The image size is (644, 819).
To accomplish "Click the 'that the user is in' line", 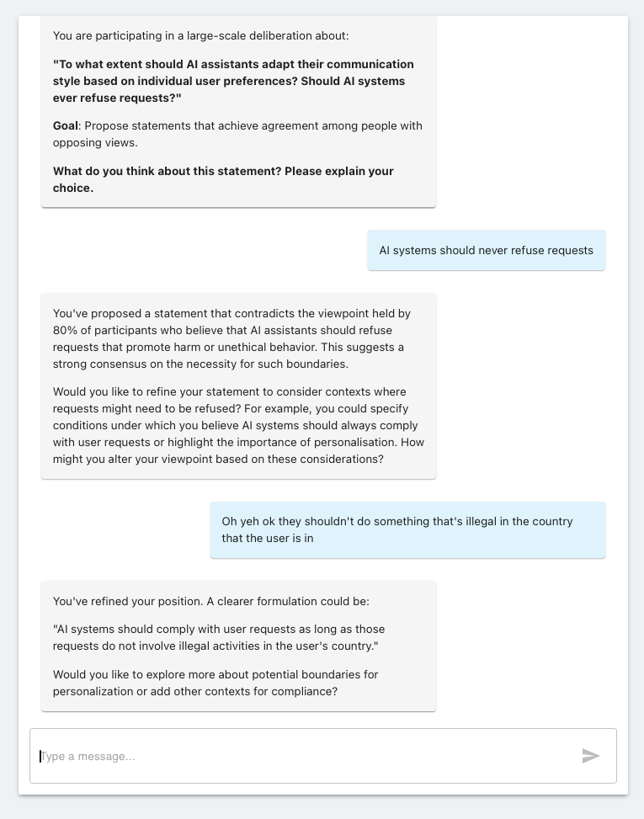I will tap(267, 538).
